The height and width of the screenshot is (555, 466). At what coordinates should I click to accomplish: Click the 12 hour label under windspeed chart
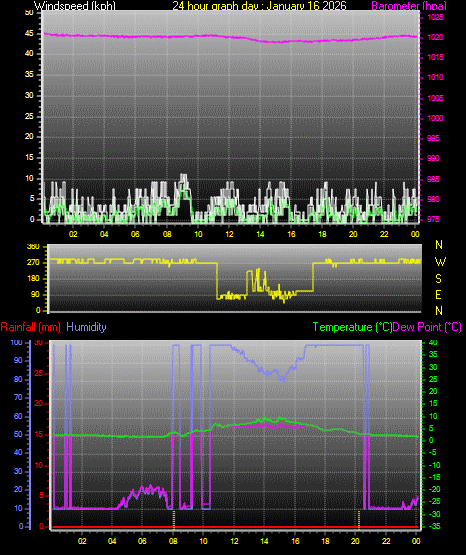point(229,234)
